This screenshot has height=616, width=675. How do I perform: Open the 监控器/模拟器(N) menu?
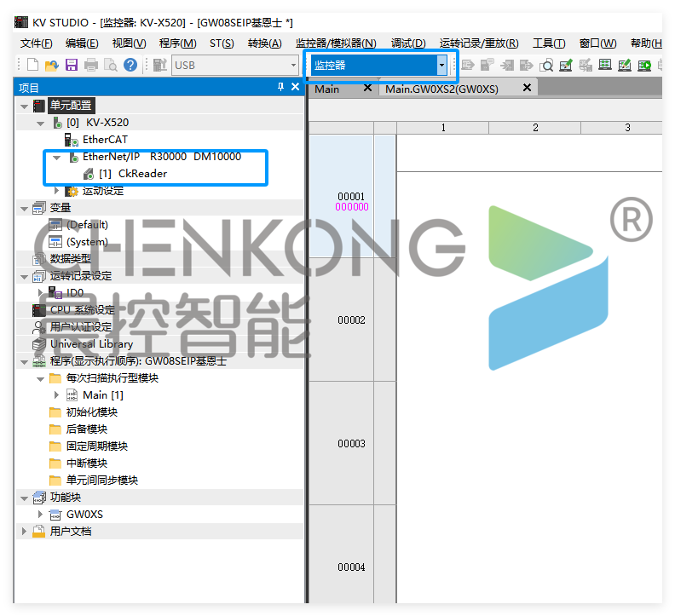pyautogui.click(x=336, y=43)
